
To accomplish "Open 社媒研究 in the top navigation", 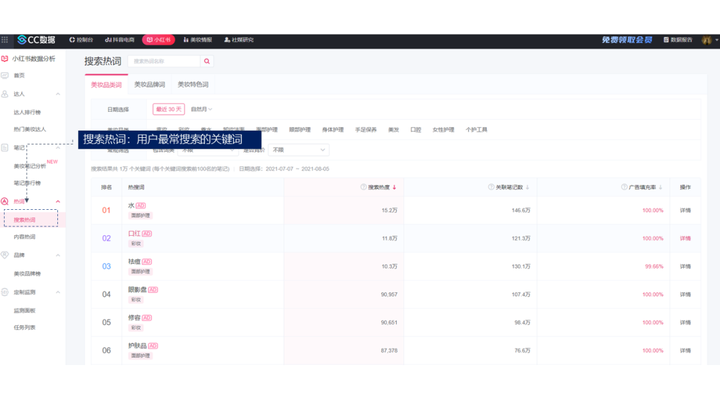I will point(239,40).
